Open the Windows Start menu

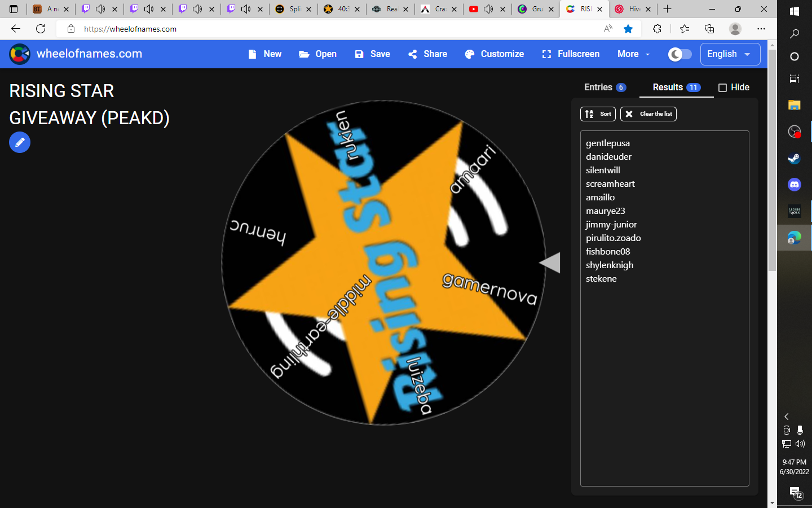[795, 11]
